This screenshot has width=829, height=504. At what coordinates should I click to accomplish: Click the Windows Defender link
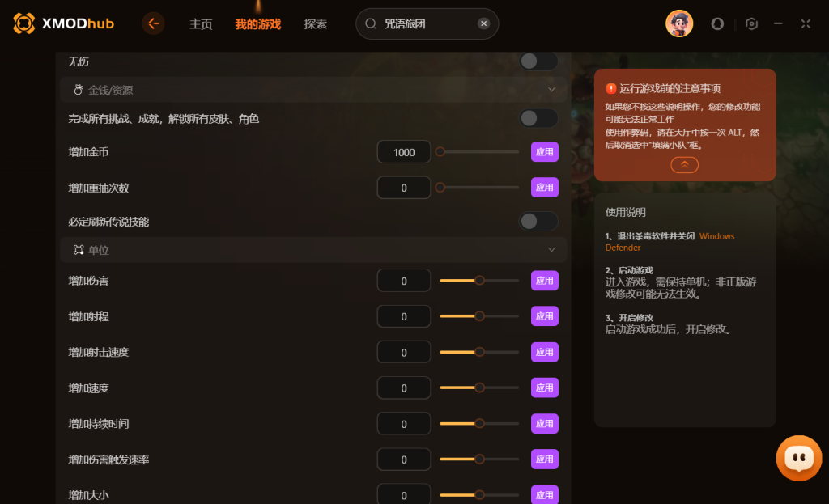click(x=670, y=242)
